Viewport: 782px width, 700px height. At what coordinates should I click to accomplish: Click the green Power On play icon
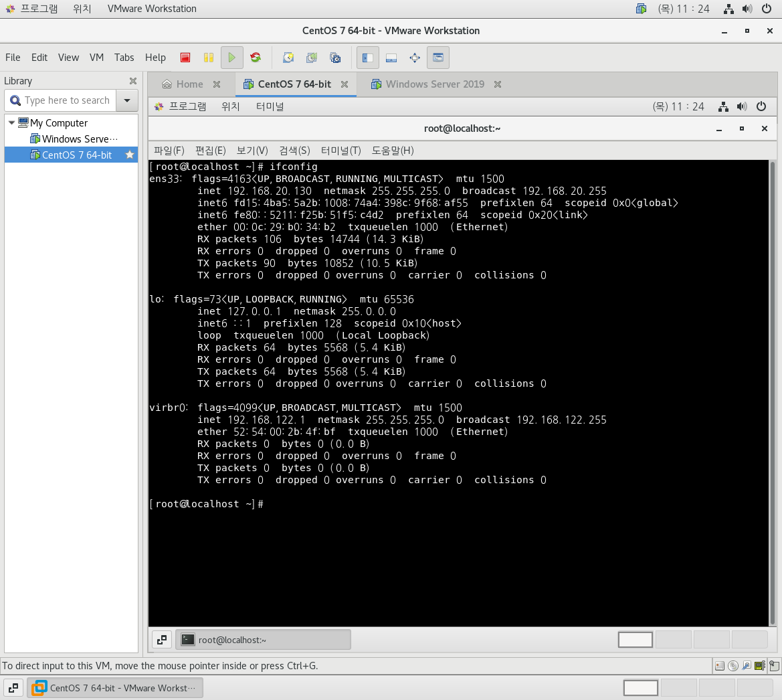pyautogui.click(x=232, y=58)
